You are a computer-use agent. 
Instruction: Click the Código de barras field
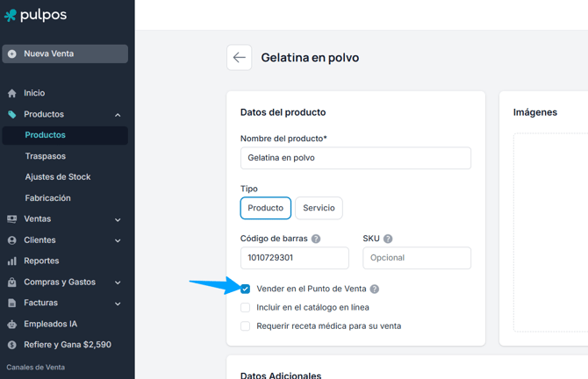pos(295,258)
